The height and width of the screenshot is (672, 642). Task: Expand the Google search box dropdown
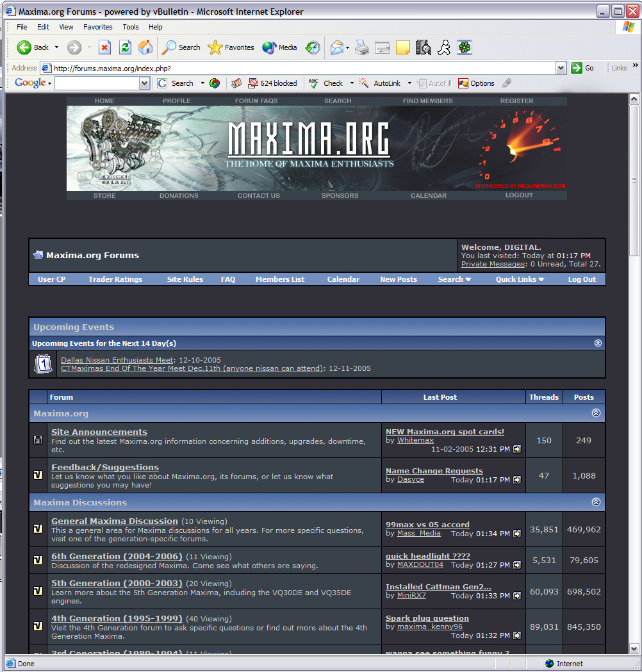[144, 83]
